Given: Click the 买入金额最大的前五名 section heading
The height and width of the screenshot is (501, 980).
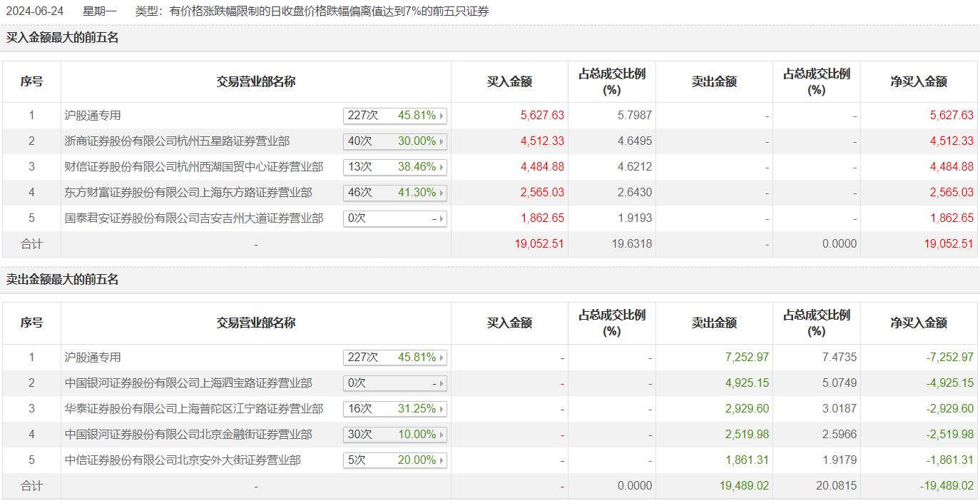Looking at the screenshot, I should click(x=63, y=39).
